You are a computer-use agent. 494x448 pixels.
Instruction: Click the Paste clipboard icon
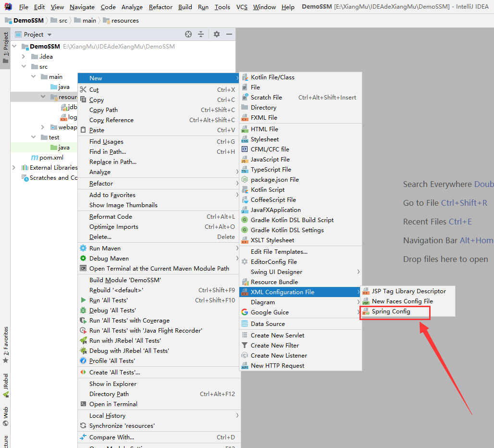point(83,130)
